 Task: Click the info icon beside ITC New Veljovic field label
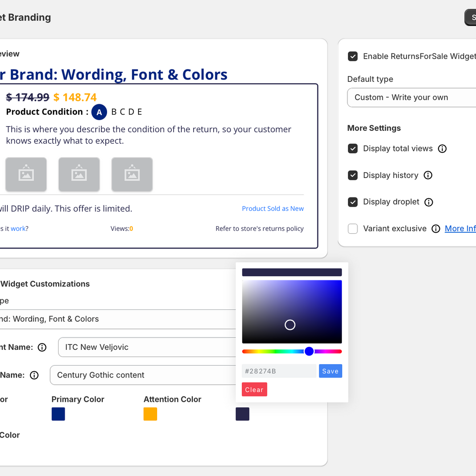click(42, 347)
